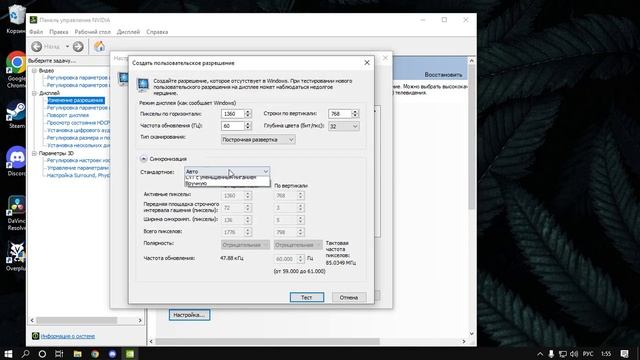640x360 pixels.
Task: Click the NVIDIA Control Panel taskbar icon
Action: click(x=130, y=354)
